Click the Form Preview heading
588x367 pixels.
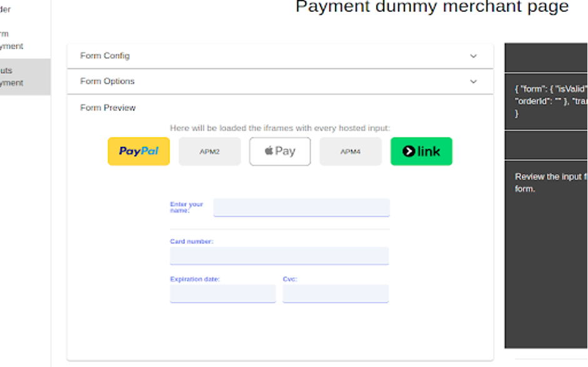tap(107, 108)
